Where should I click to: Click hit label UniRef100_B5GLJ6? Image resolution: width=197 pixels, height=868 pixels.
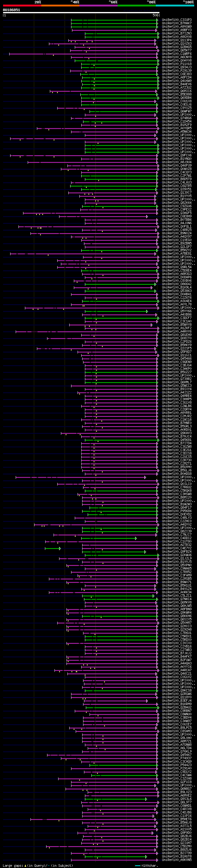tap(176, 470)
